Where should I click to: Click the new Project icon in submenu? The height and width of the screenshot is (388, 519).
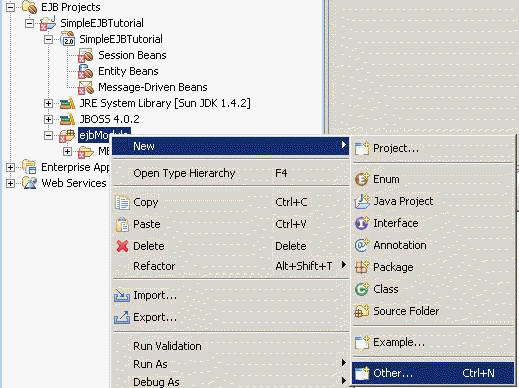[362, 148]
